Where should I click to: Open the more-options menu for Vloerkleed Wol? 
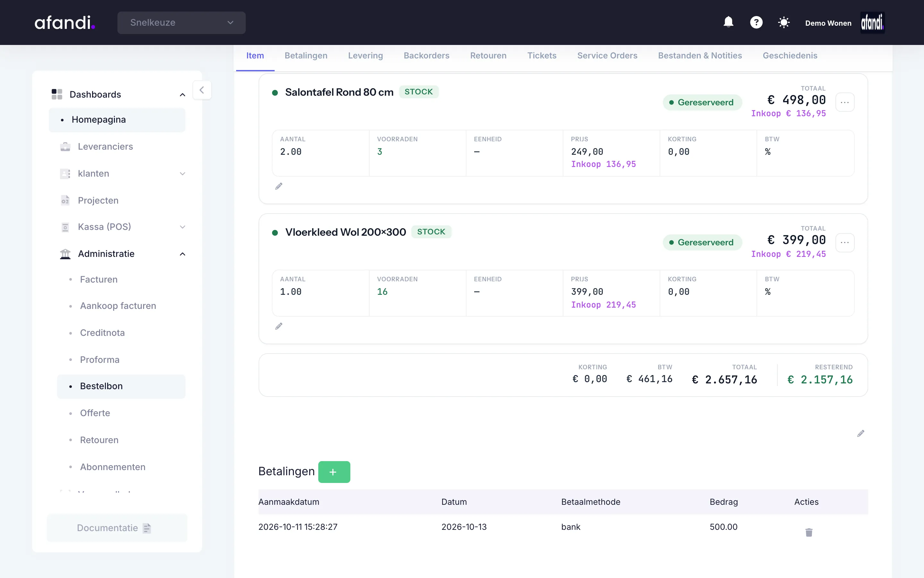(844, 243)
